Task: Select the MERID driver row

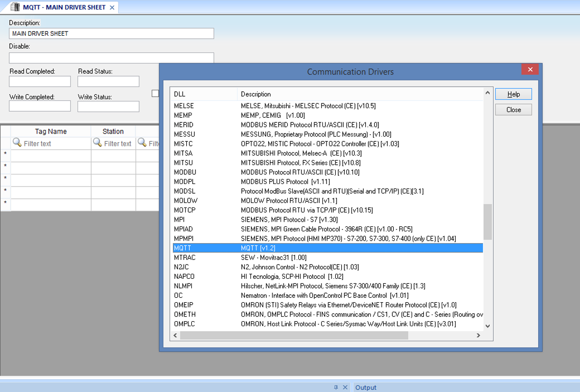Action: pos(327,125)
